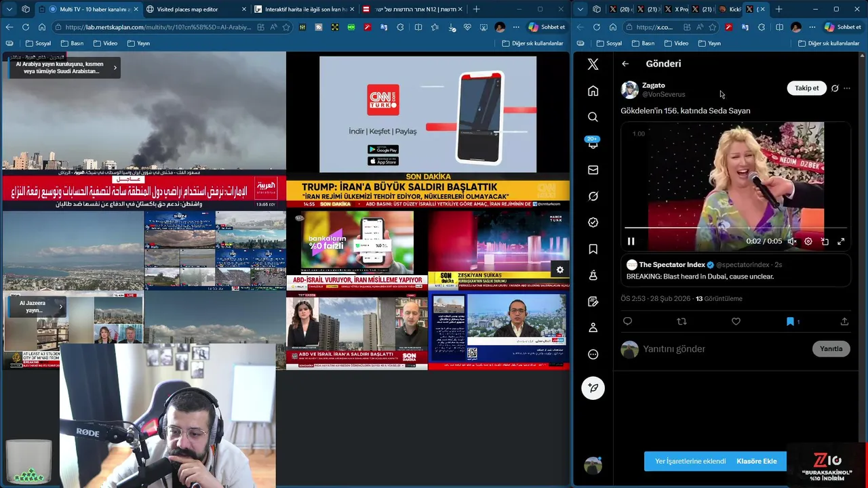Image resolution: width=868 pixels, height=488 pixels.
Task: Open new tab in right browser window
Action: pyautogui.click(x=778, y=9)
